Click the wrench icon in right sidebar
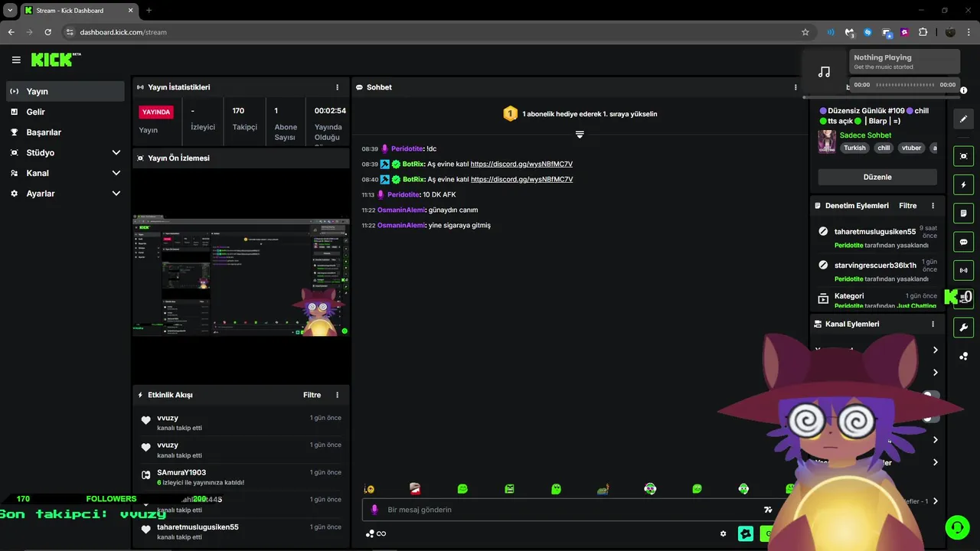Screen dimensions: 980x551 tap(963, 328)
